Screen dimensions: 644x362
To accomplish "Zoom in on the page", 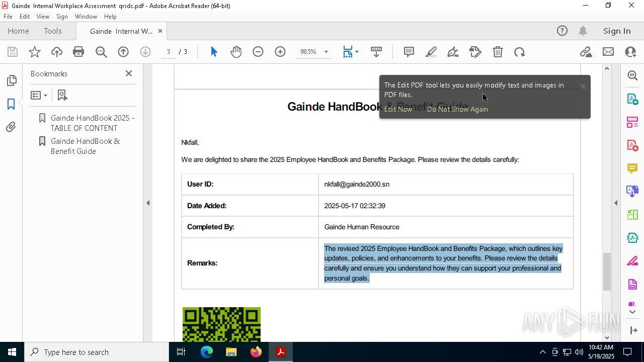I will (280, 52).
